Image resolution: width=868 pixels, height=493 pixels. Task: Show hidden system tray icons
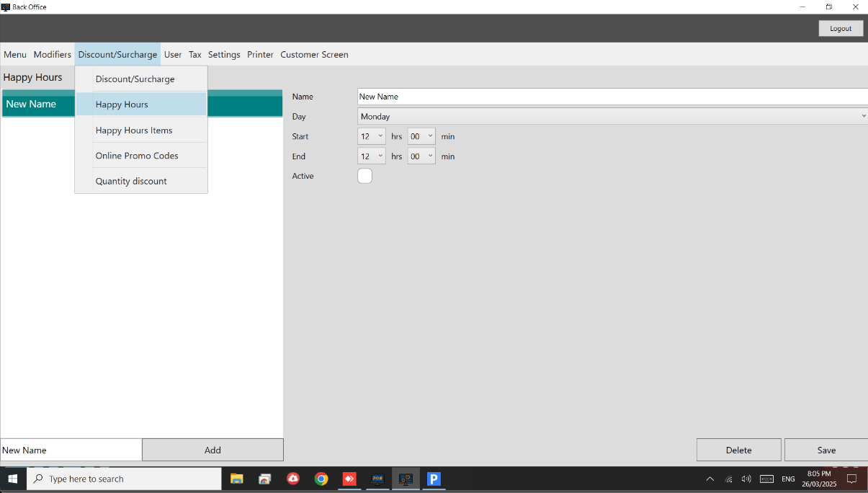(710, 479)
